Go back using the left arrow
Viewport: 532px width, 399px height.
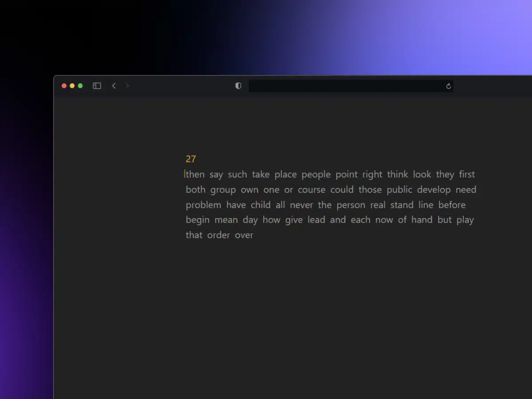point(114,86)
